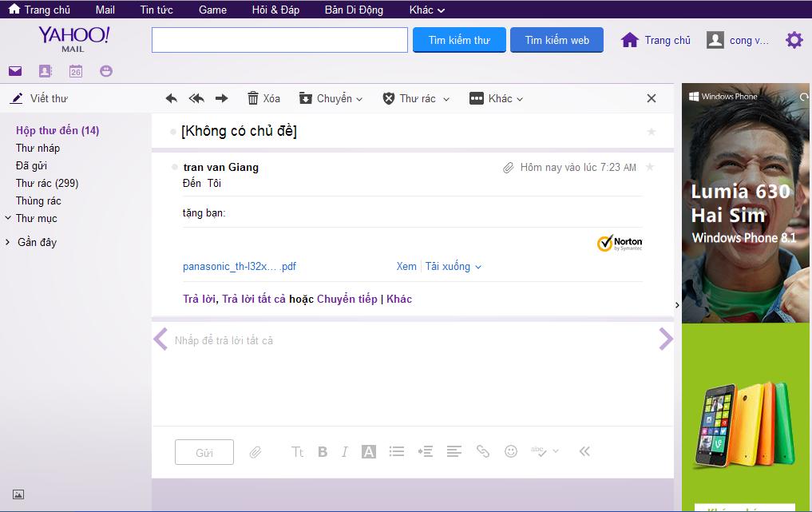
Task: Click the Tìm kiếm web button
Action: tap(557, 40)
